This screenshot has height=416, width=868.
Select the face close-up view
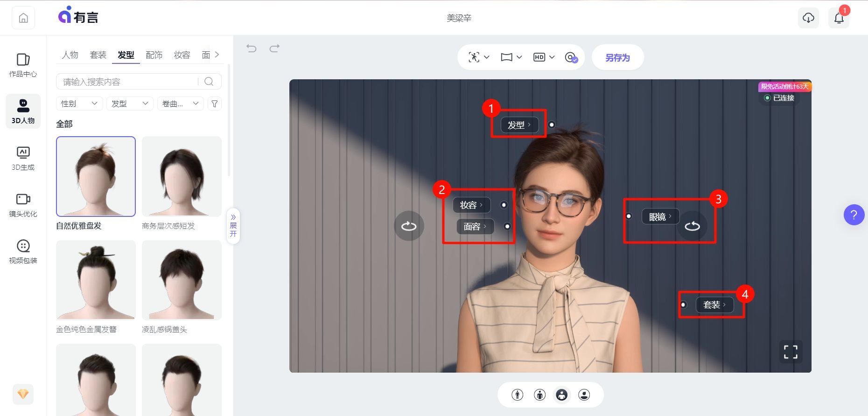[584, 395]
